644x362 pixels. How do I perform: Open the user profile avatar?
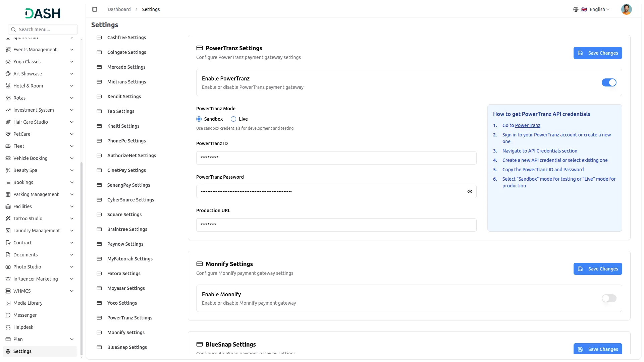click(x=626, y=9)
